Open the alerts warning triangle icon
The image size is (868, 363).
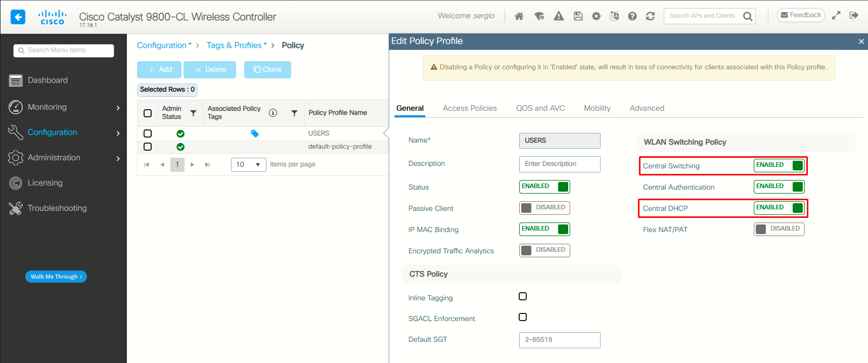(x=559, y=16)
